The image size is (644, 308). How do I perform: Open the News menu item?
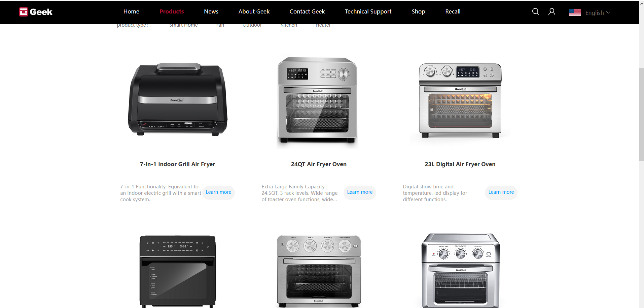pyautogui.click(x=211, y=11)
